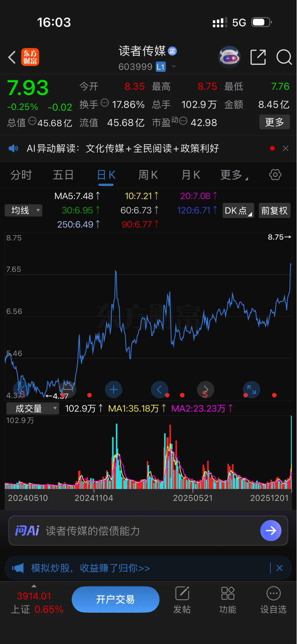Tap the megaphone icon in promo banner
This screenshot has width=297, height=644.
(x=18, y=568)
